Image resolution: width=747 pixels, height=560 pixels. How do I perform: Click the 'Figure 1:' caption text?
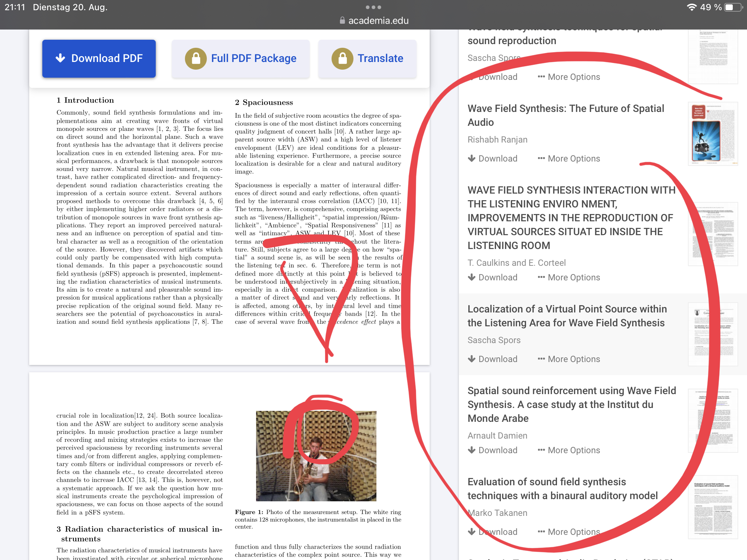pos(249,512)
